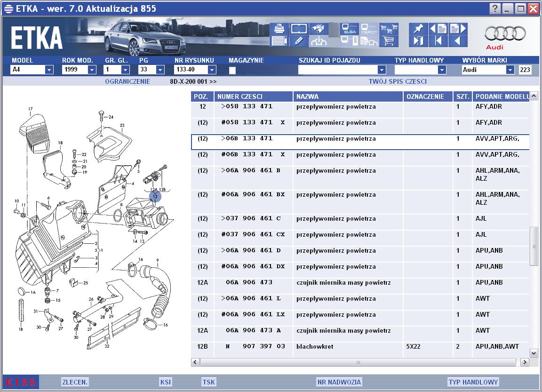Open the TWÓJ SPIS CZESCI link

(398, 81)
